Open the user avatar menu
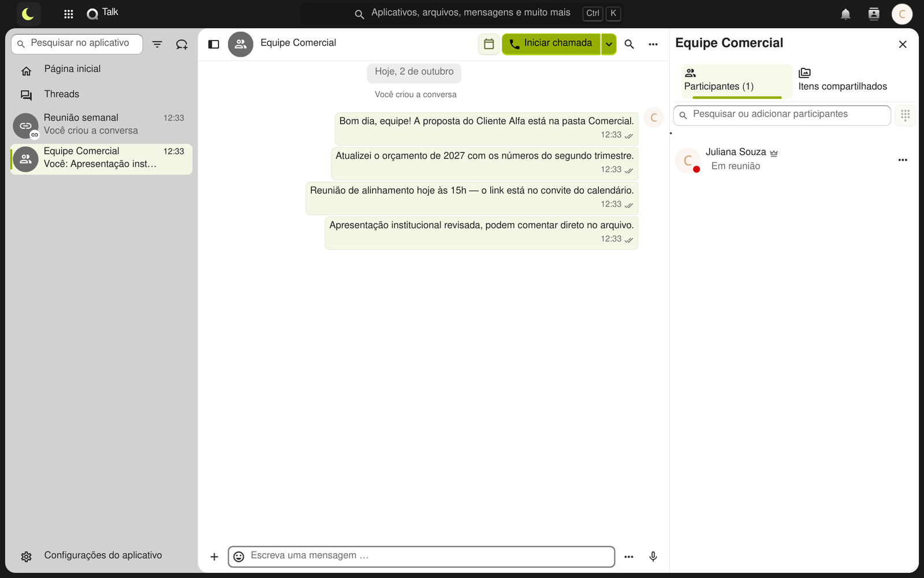The image size is (924, 578). point(902,14)
